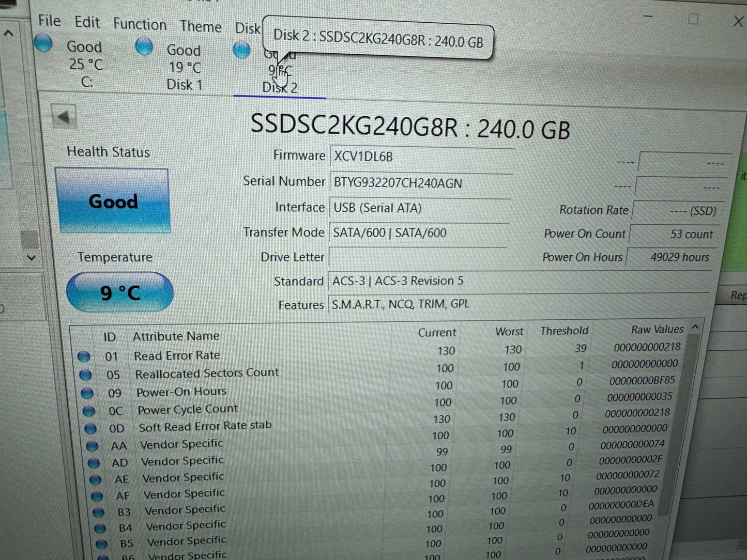
Task: Click the status dot for attribute AF
Action: 97,496
